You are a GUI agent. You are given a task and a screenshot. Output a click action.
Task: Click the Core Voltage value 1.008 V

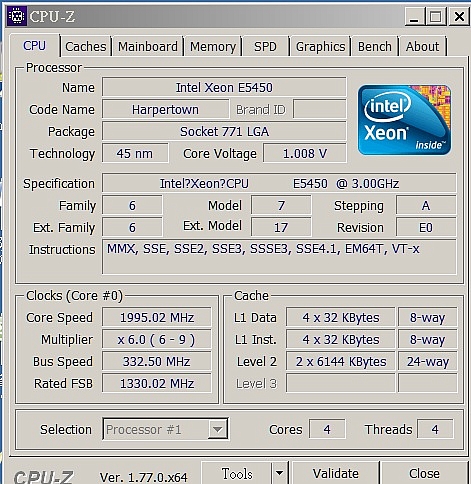point(305,153)
